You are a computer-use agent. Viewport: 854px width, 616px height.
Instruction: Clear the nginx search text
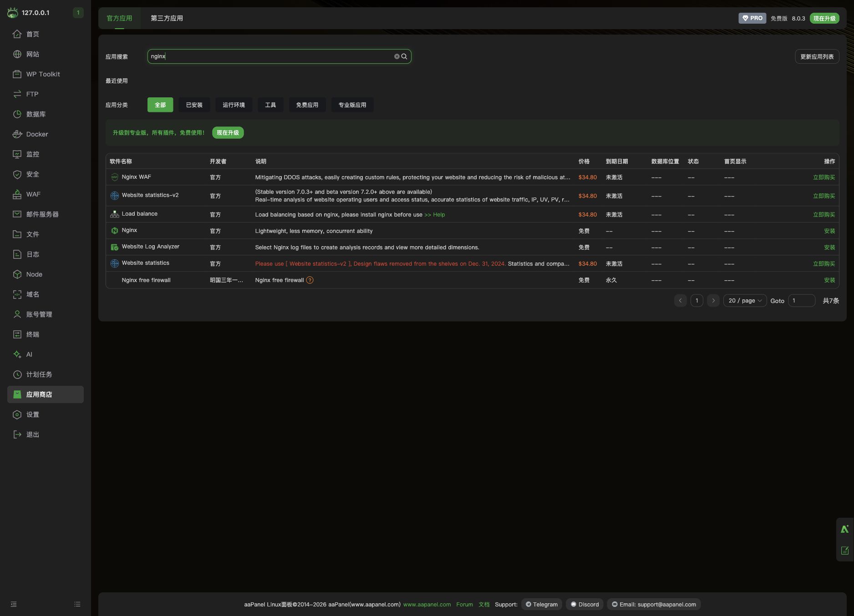click(396, 56)
